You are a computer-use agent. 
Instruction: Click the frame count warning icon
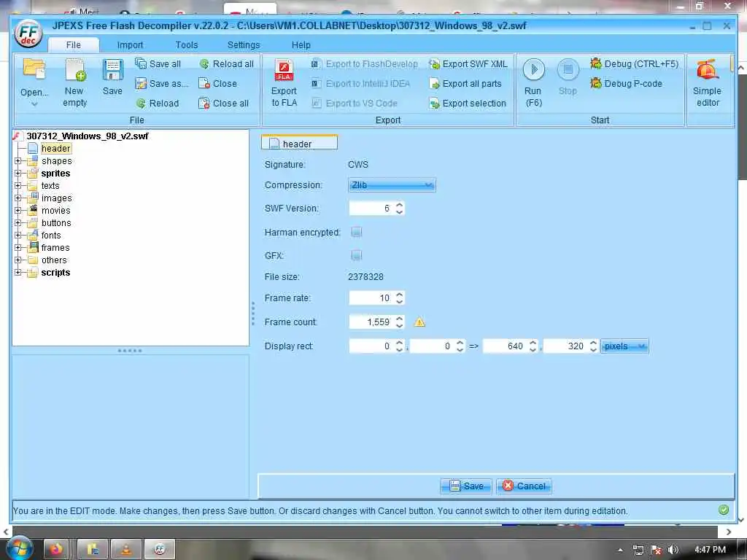[x=419, y=322]
